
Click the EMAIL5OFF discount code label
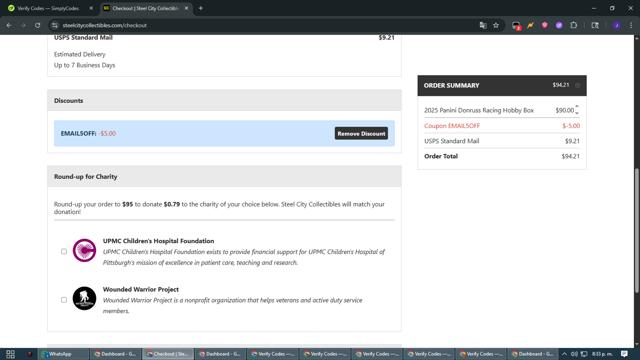tap(78, 133)
